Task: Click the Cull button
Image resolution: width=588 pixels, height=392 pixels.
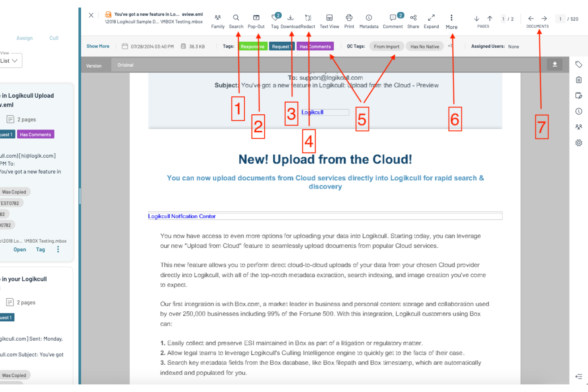Action: point(54,38)
